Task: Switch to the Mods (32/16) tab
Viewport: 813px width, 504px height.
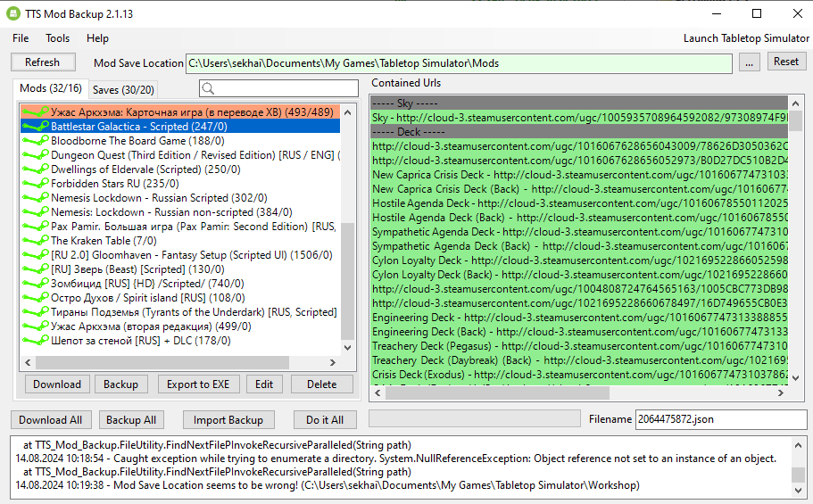Action: tap(51, 88)
